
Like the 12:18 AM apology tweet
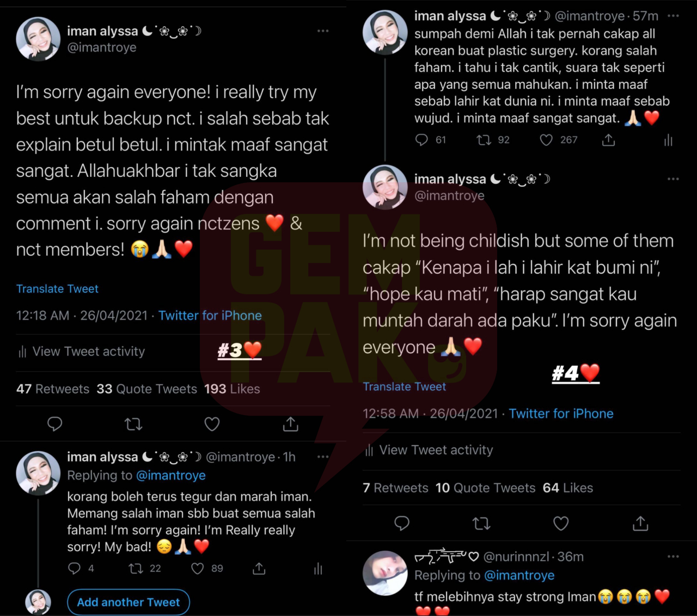[212, 424]
